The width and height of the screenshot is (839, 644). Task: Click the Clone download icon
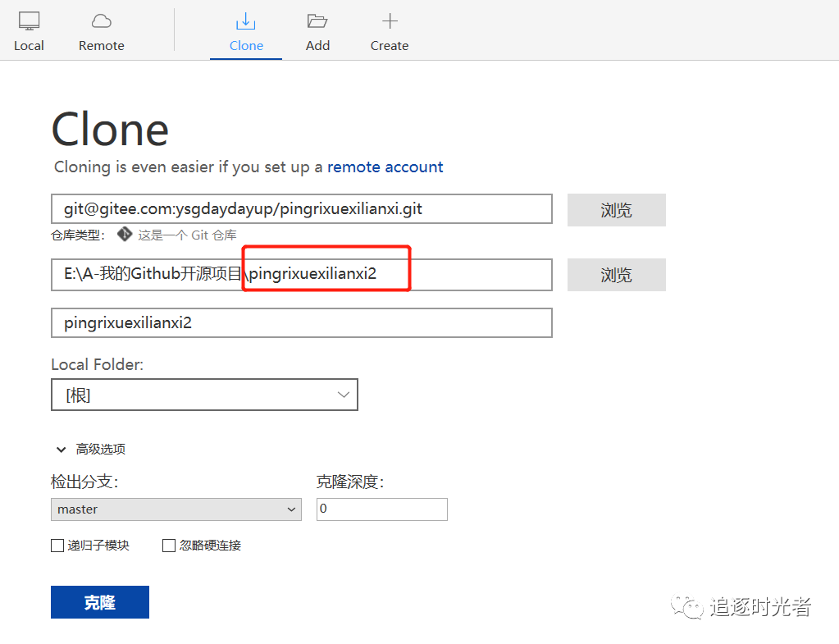[245, 21]
